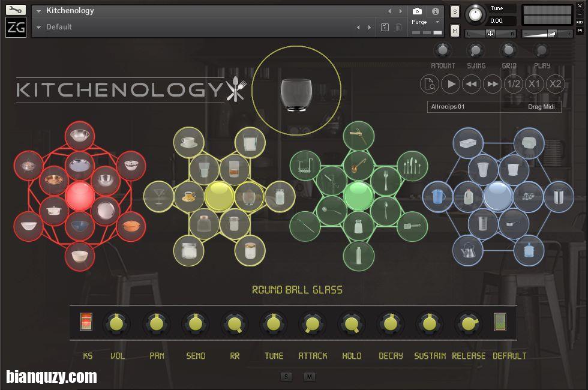Click the red group center ball
The image size is (588, 390).
79,196
